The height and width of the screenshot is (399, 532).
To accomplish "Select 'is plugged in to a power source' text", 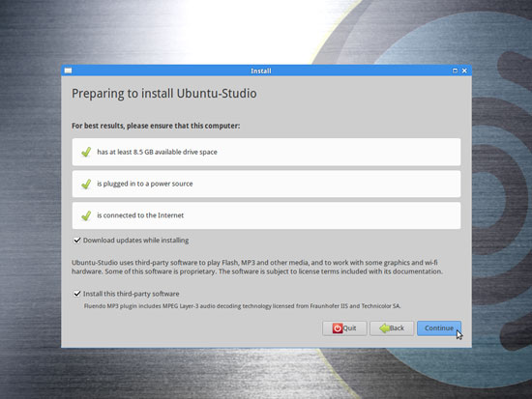I will (145, 184).
